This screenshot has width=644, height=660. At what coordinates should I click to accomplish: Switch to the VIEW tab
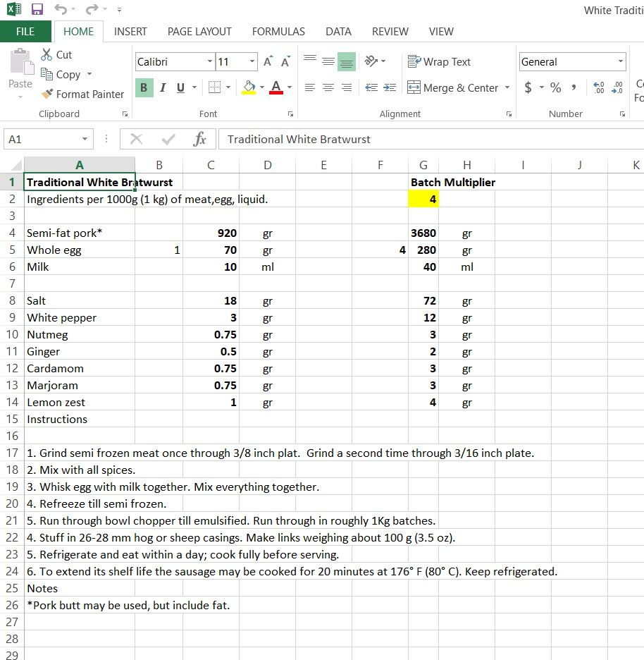click(x=441, y=32)
